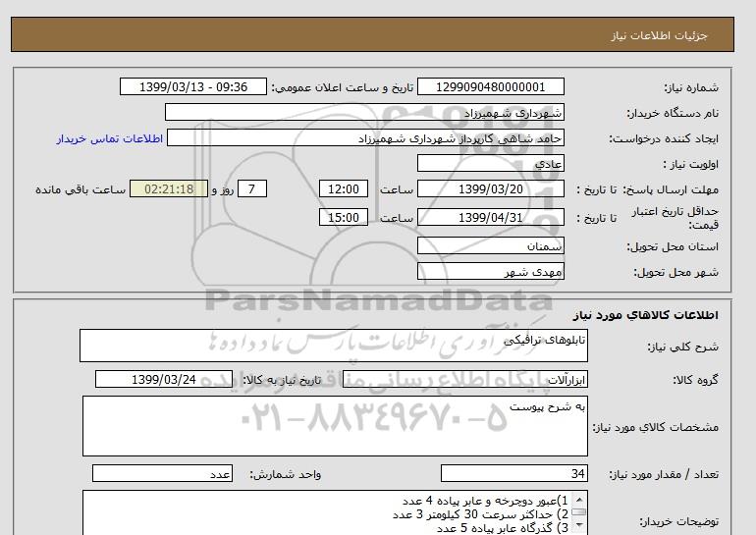Click the label تاریخ نیاز به کالا
Screen dimensions: 756x535
pos(282,380)
